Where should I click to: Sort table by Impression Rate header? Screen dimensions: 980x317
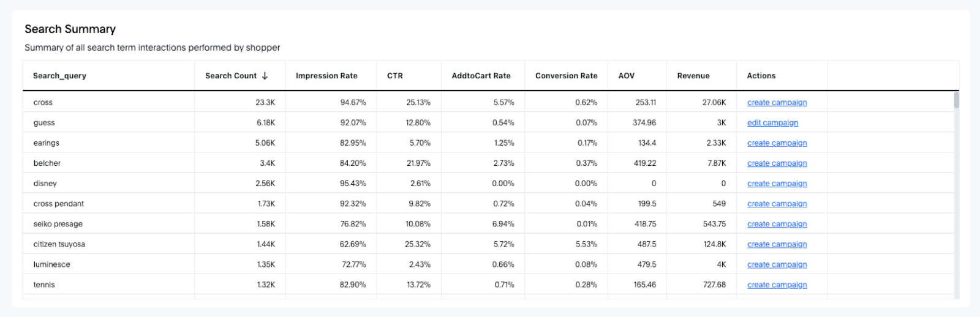[x=326, y=76]
